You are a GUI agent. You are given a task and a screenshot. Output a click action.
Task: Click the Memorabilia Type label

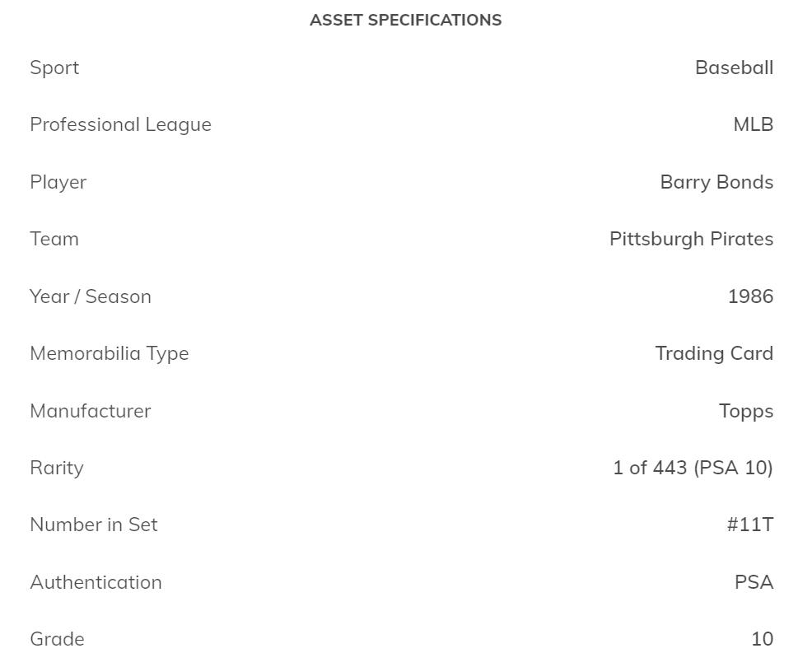coord(110,353)
